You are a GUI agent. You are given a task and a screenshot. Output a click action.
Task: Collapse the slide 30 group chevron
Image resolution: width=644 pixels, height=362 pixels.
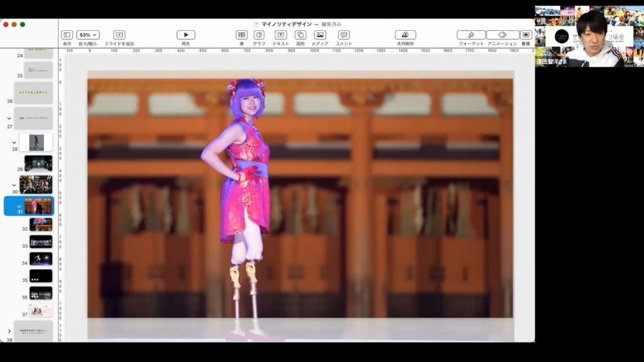click(14, 185)
